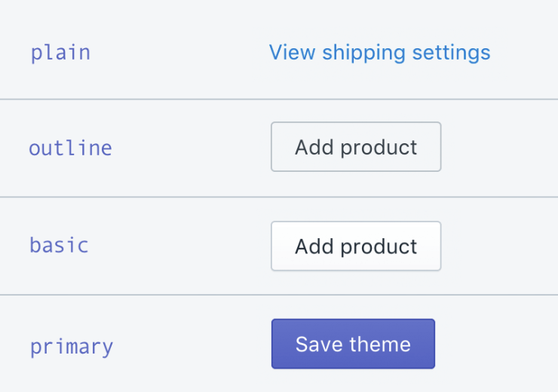Click the outlined Add product button
This screenshot has width=558, height=392.
[356, 147]
